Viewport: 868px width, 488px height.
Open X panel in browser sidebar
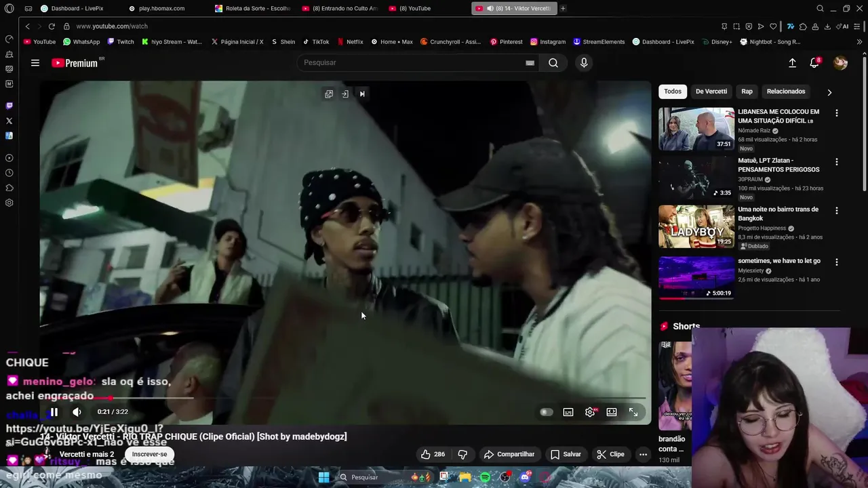(9, 121)
